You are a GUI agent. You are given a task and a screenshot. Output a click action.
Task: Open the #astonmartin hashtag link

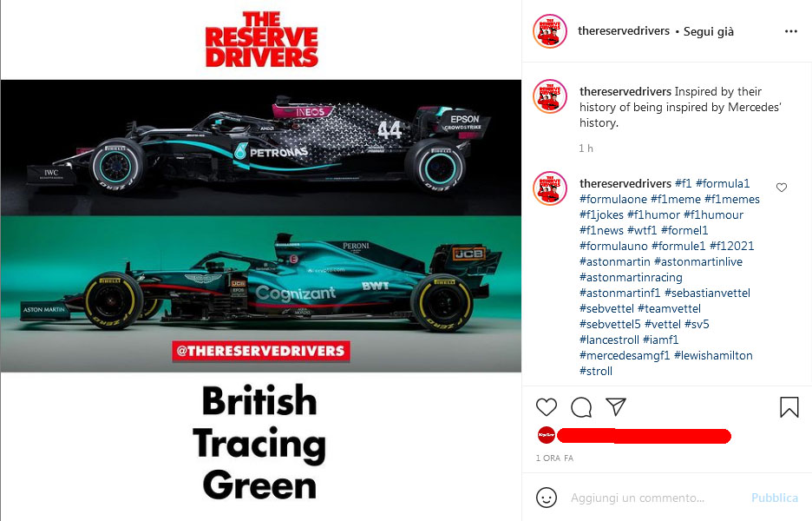click(x=615, y=261)
